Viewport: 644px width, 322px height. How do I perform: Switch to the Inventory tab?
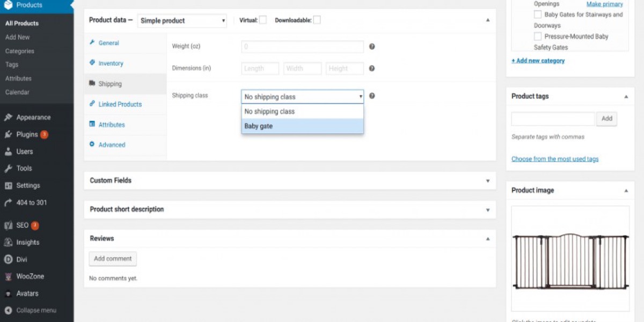(x=111, y=63)
